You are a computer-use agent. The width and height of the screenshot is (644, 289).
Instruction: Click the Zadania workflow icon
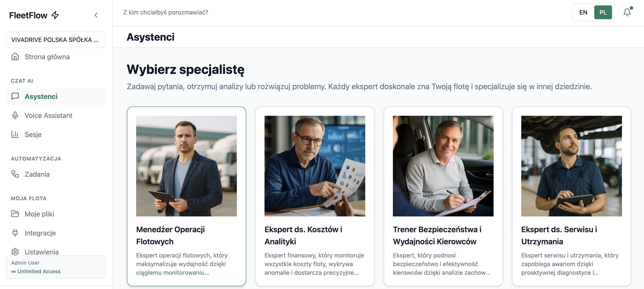pos(15,174)
